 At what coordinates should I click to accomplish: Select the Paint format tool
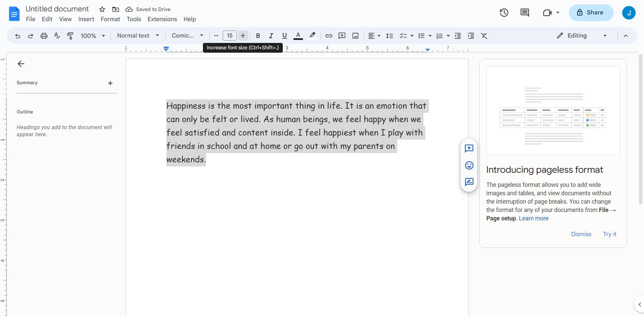(70, 36)
